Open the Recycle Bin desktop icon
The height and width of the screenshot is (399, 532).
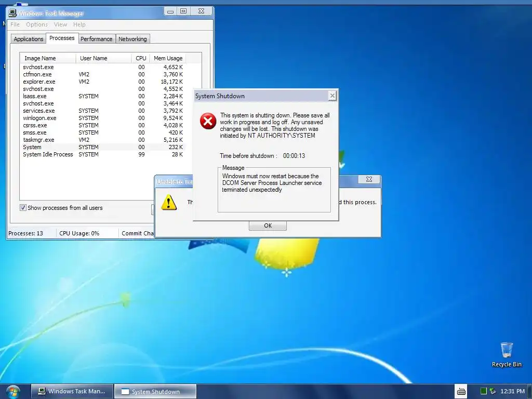pos(507,354)
